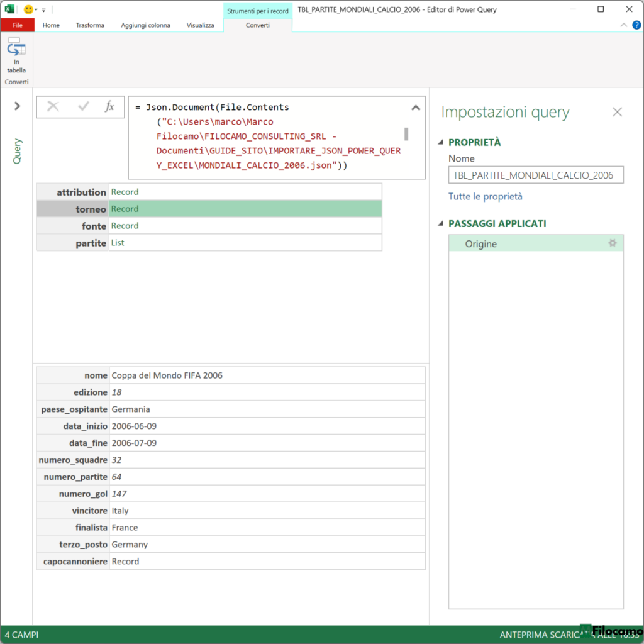The image size is (644, 644).
Task: Switch to the Trasforma tab
Action: [90, 25]
